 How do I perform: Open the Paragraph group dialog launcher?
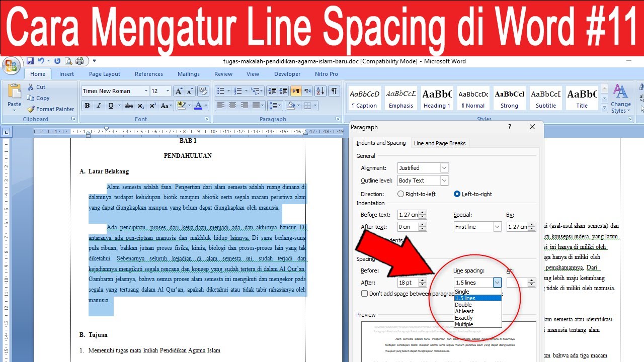point(337,119)
